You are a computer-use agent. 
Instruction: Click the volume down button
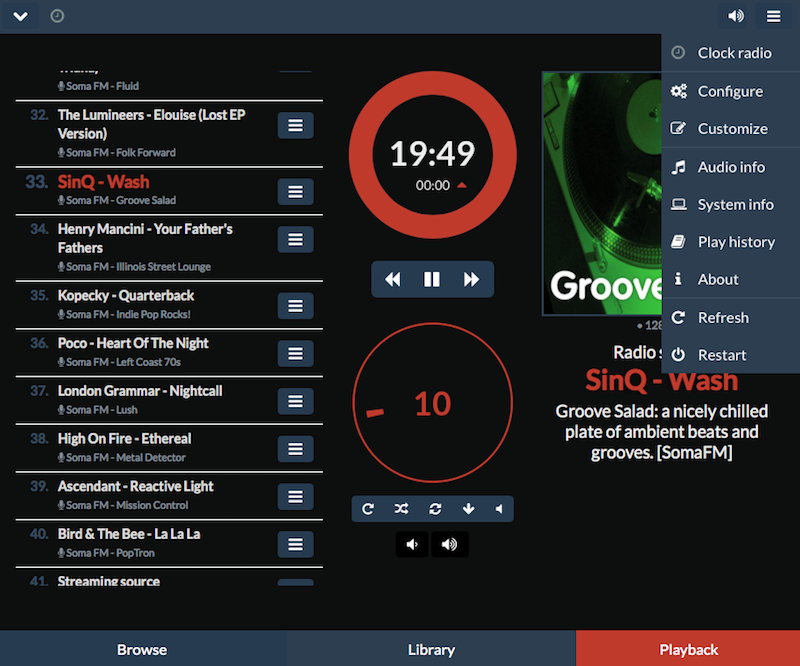coord(412,545)
